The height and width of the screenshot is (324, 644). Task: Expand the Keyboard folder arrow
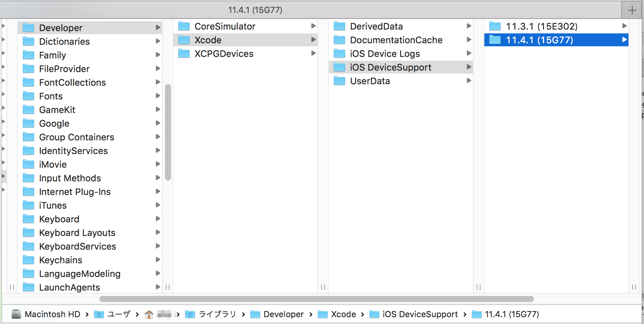point(158,219)
